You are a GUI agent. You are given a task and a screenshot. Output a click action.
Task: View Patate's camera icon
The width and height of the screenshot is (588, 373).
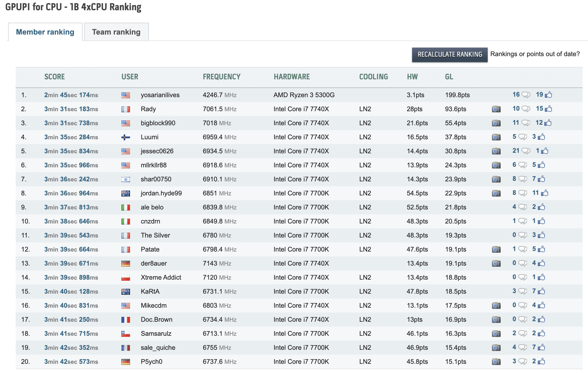[x=496, y=249]
